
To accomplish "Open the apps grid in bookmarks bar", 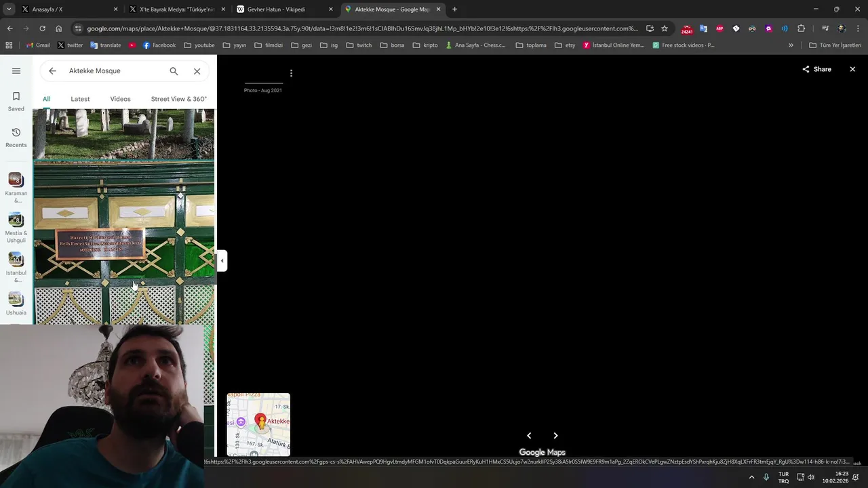I will coord(9,45).
